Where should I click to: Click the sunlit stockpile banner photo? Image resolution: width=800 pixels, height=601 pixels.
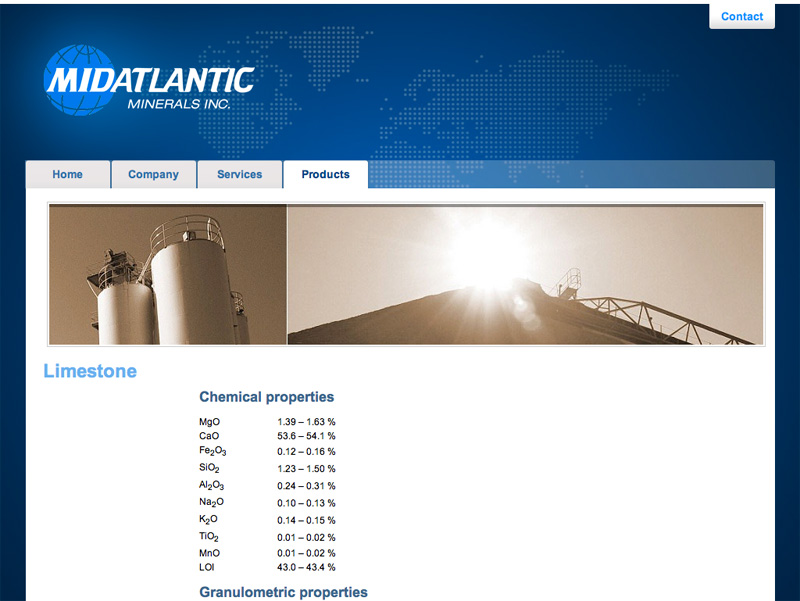click(x=525, y=275)
